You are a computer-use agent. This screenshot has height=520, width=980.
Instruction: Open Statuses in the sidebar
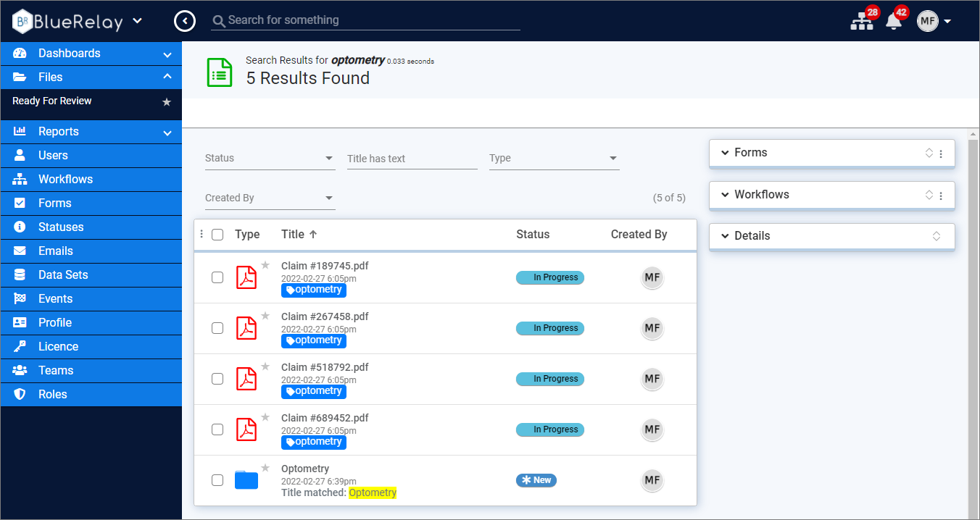point(91,227)
